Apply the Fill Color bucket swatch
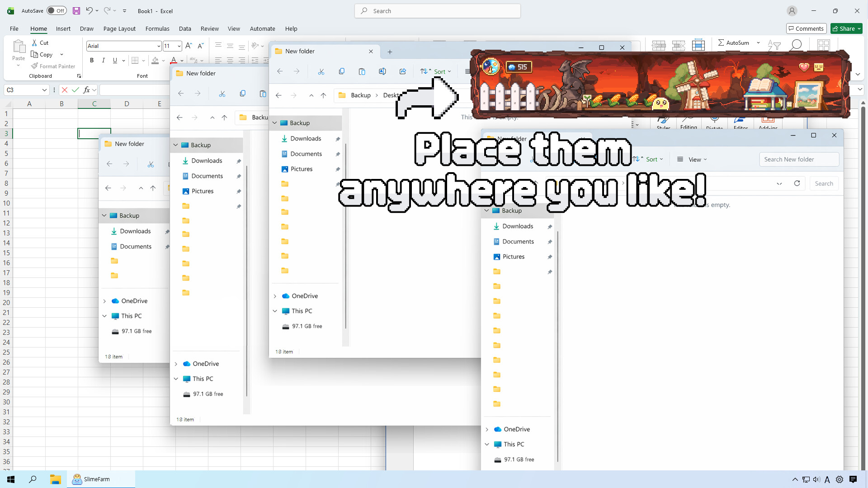Image resolution: width=868 pixels, height=488 pixels. tap(155, 60)
